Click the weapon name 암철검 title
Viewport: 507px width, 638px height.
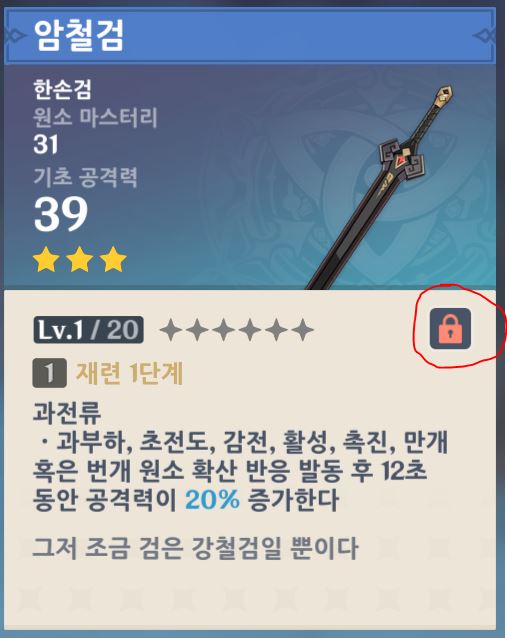pyautogui.click(x=79, y=35)
